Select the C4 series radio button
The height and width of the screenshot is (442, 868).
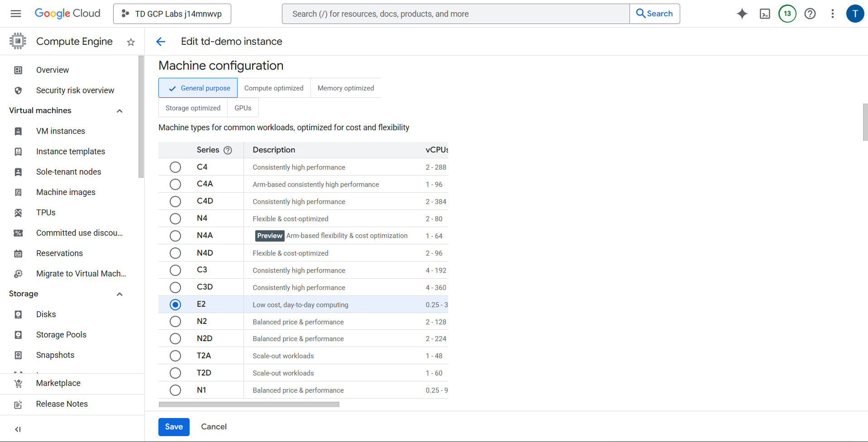pyautogui.click(x=175, y=167)
